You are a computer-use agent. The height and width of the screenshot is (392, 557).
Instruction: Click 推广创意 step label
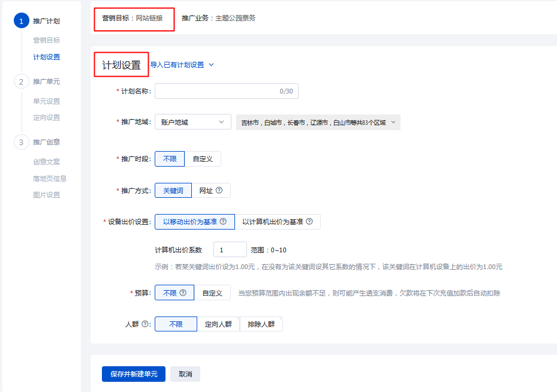47,142
